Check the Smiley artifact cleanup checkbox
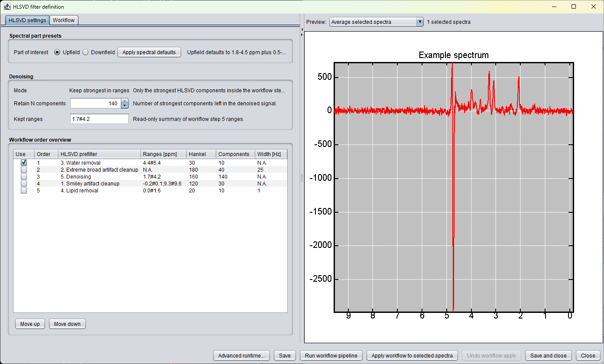Image resolution: width=604 pixels, height=364 pixels. [x=24, y=183]
